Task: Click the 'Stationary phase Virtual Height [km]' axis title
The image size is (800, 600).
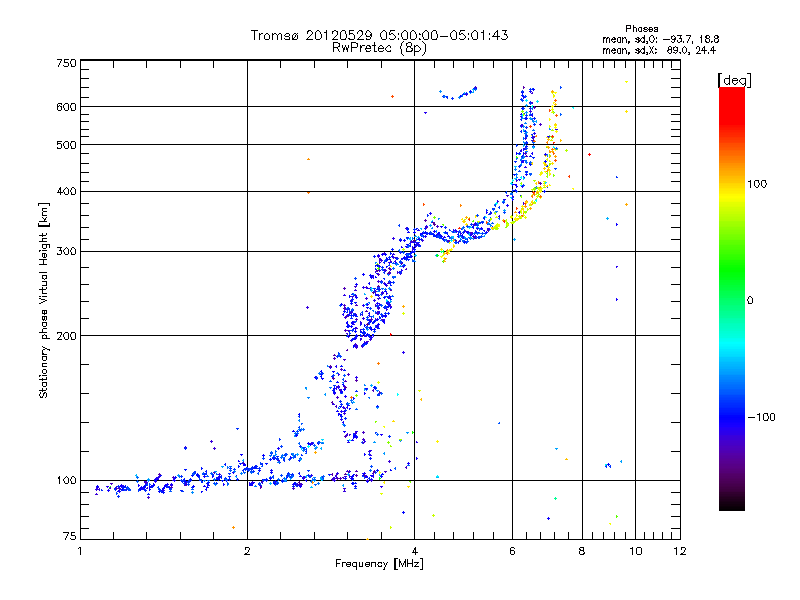Action: (x=44, y=301)
